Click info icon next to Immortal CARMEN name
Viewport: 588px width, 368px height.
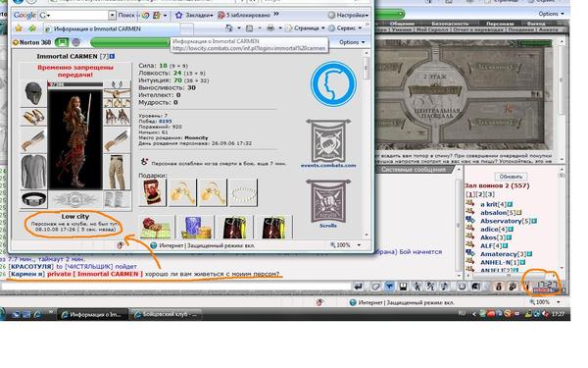(x=112, y=56)
